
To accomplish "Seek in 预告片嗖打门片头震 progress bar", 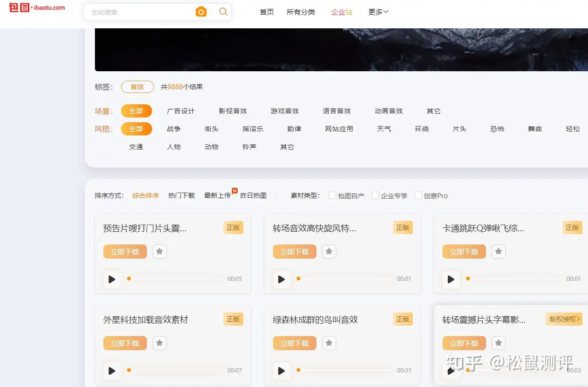I will point(175,278).
